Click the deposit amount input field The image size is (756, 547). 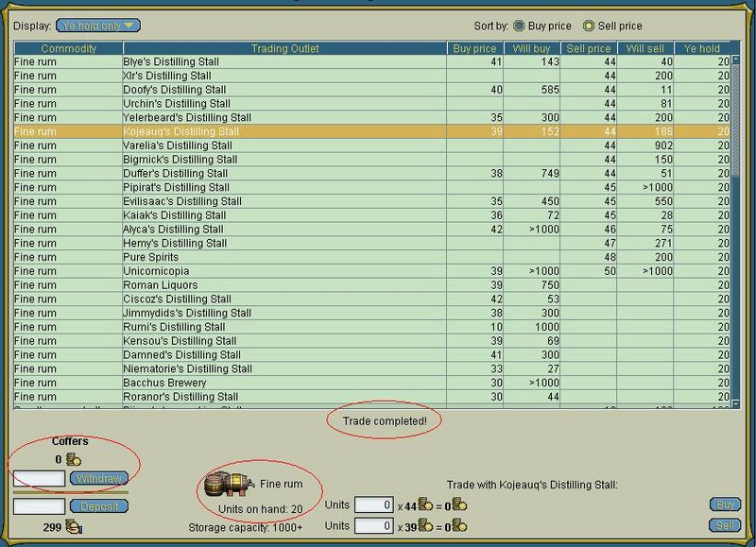[39, 506]
